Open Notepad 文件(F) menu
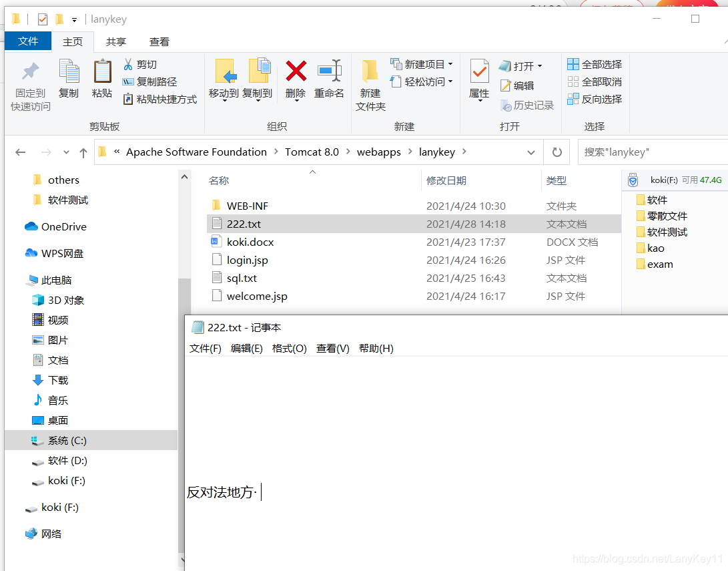The height and width of the screenshot is (571, 728). (x=206, y=349)
